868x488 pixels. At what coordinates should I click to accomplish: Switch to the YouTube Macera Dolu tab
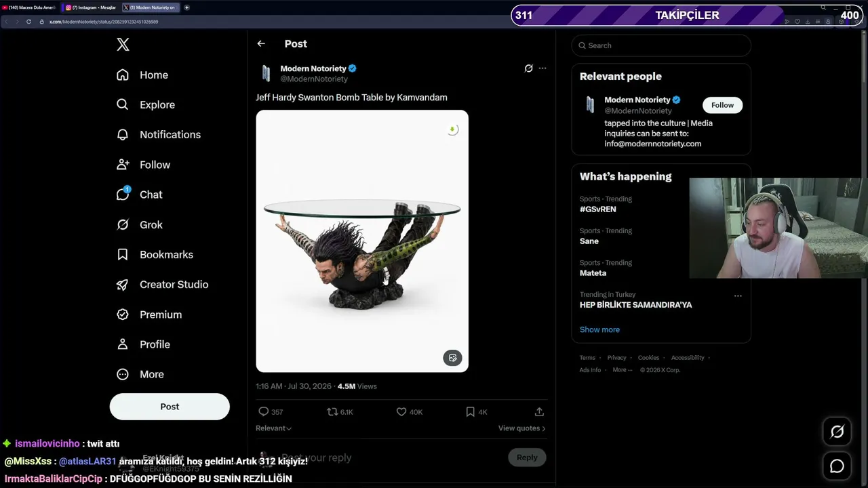29,7
